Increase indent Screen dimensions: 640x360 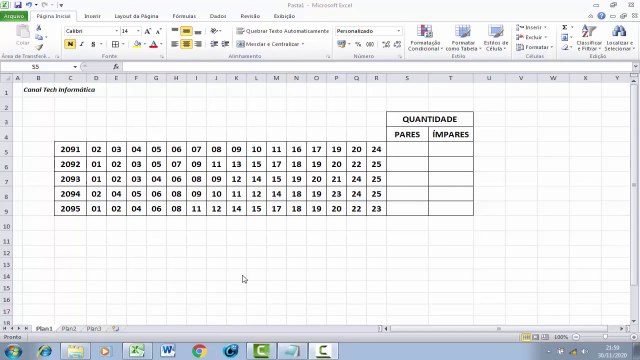[225, 44]
